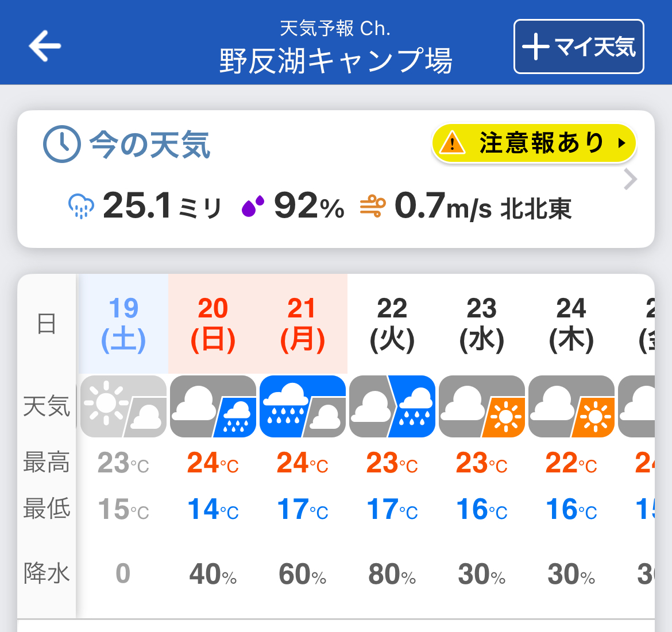672x632 pixels.
Task: Open the 今の天気 details via right chevron
Action: click(630, 179)
